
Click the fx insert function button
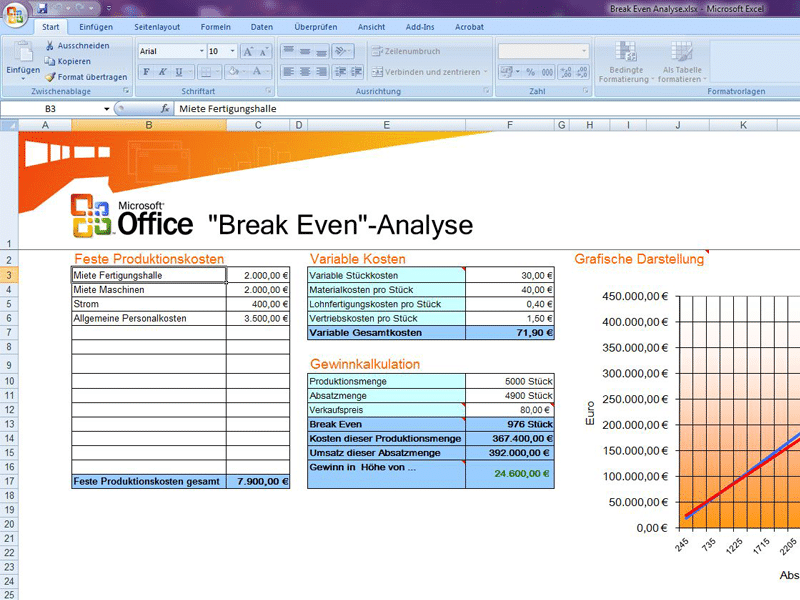click(165, 109)
